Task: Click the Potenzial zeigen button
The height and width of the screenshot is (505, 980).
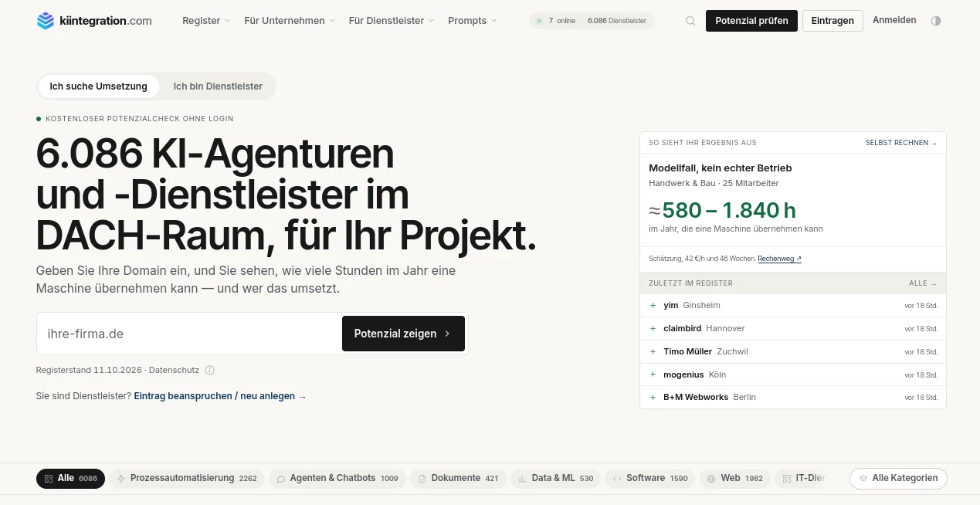Action: (403, 334)
